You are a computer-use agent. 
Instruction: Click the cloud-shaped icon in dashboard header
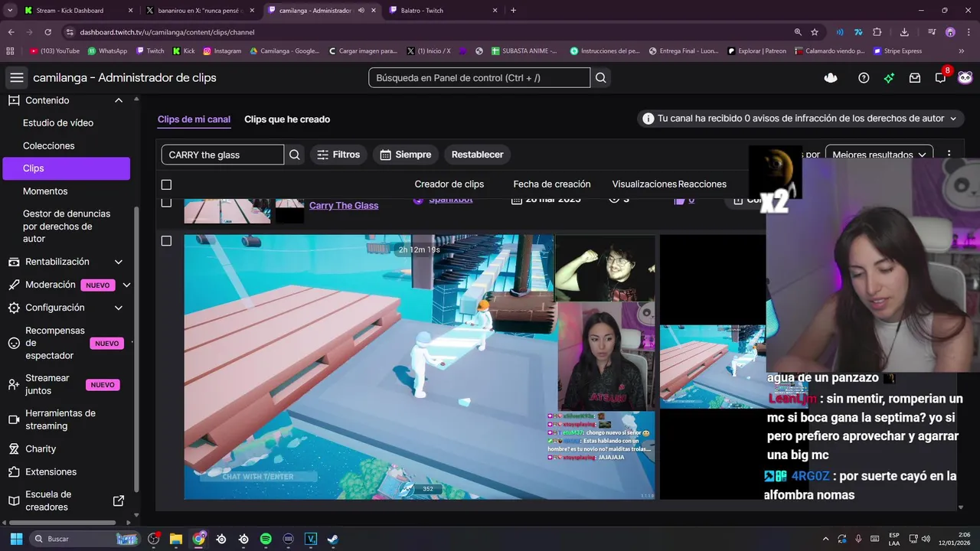coord(831,77)
